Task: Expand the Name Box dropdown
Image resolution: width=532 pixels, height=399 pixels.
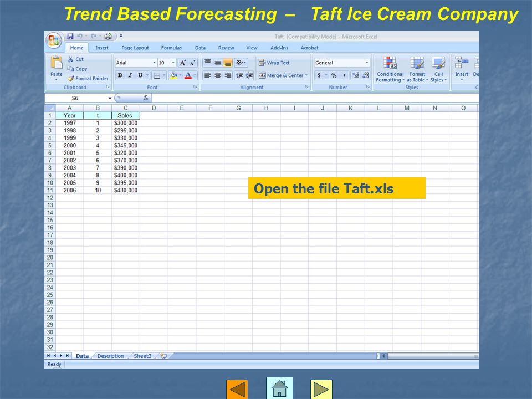Action: coord(110,99)
